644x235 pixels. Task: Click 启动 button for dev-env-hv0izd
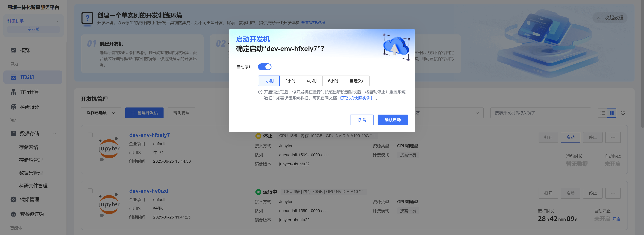coord(570,193)
